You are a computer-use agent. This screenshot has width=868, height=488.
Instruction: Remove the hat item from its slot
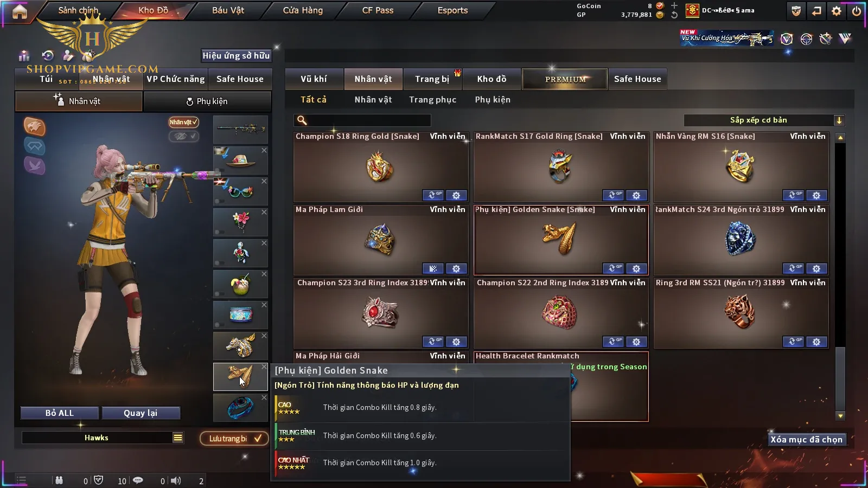(x=264, y=150)
